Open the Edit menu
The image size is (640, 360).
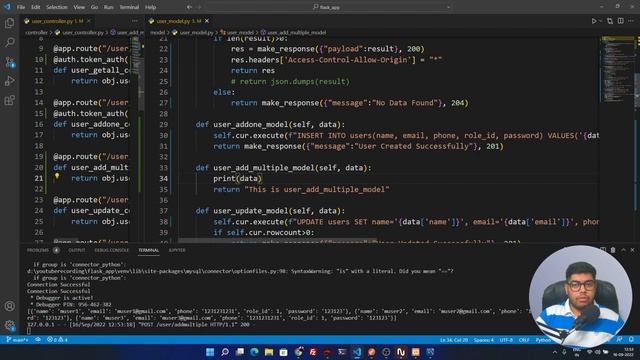(36, 7)
